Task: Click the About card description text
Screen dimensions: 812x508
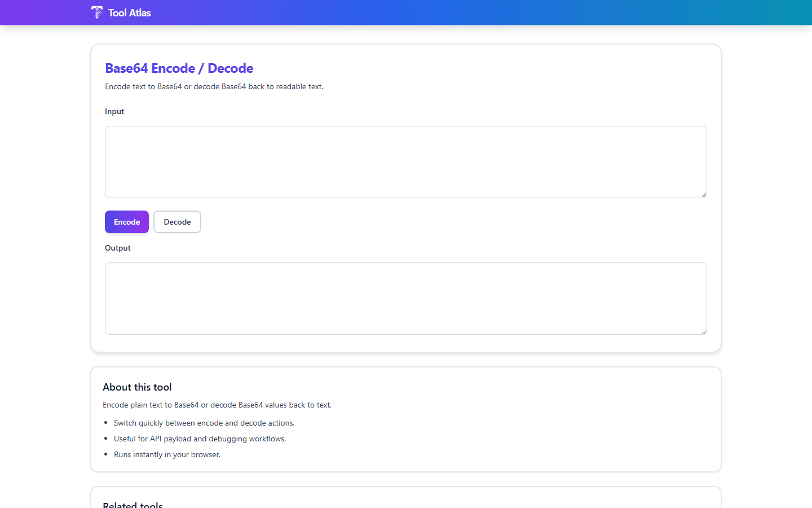Action: (x=217, y=405)
